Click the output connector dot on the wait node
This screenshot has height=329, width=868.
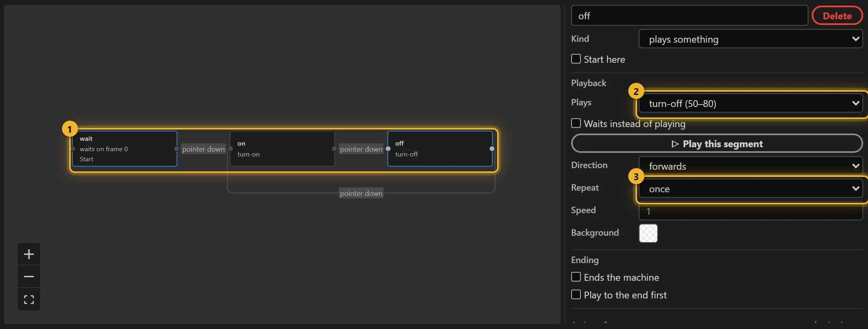pyautogui.click(x=177, y=149)
